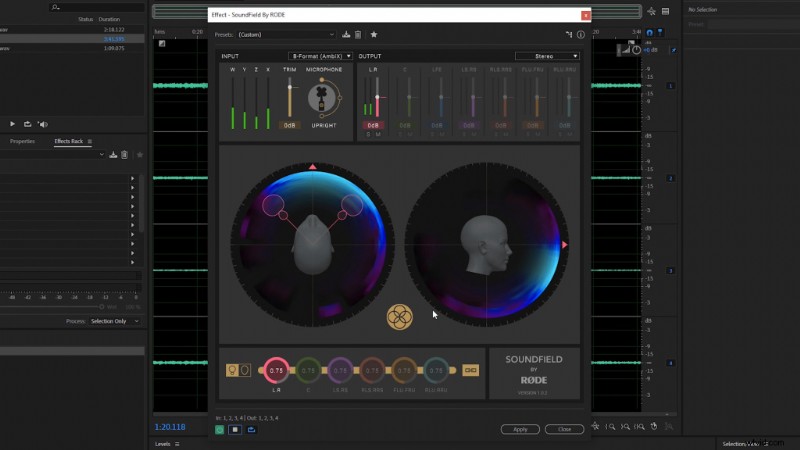Click the pink elevation marker on the side-view circle
The width and height of the screenshot is (800, 450).
pyautogui.click(x=564, y=245)
